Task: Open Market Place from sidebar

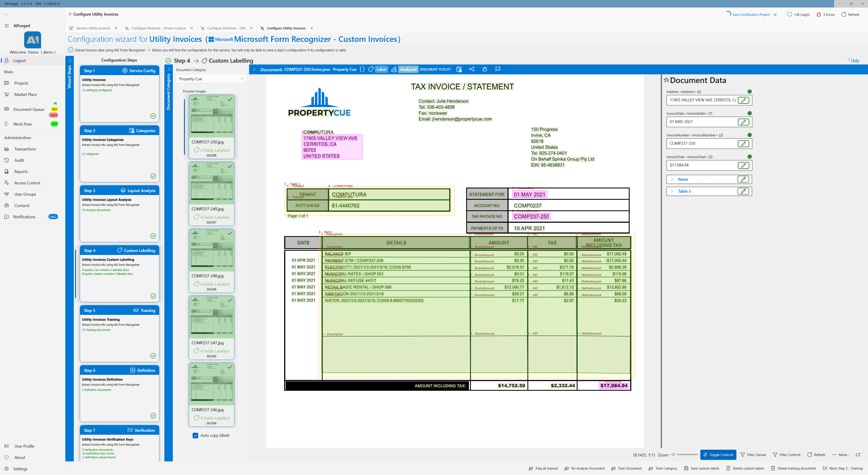Action: 25,94
